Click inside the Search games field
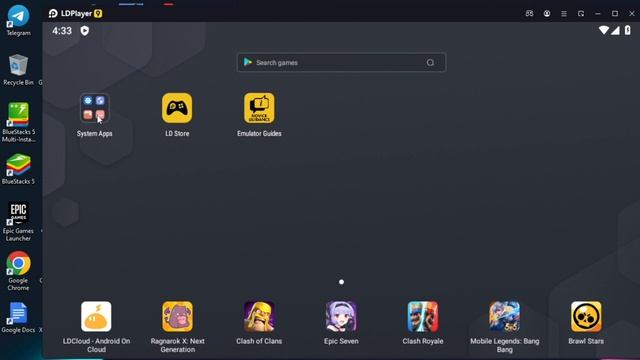 tap(341, 62)
